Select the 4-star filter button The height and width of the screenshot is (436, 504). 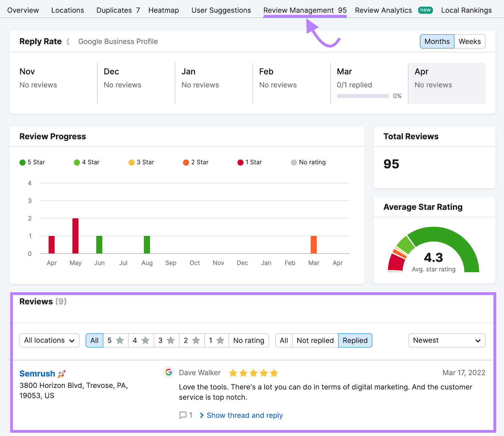point(141,340)
